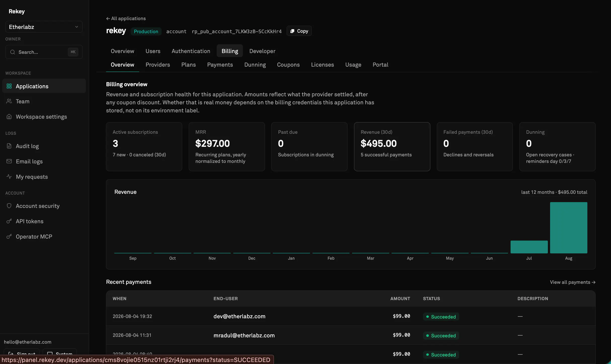The width and height of the screenshot is (611, 364).
Task: Open Team in the sidebar
Action: pyautogui.click(x=44, y=101)
